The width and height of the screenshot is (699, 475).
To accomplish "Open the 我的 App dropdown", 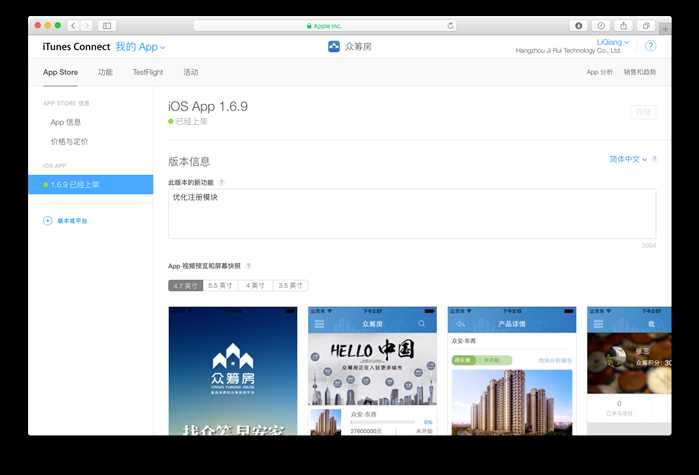I will click(x=140, y=47).
